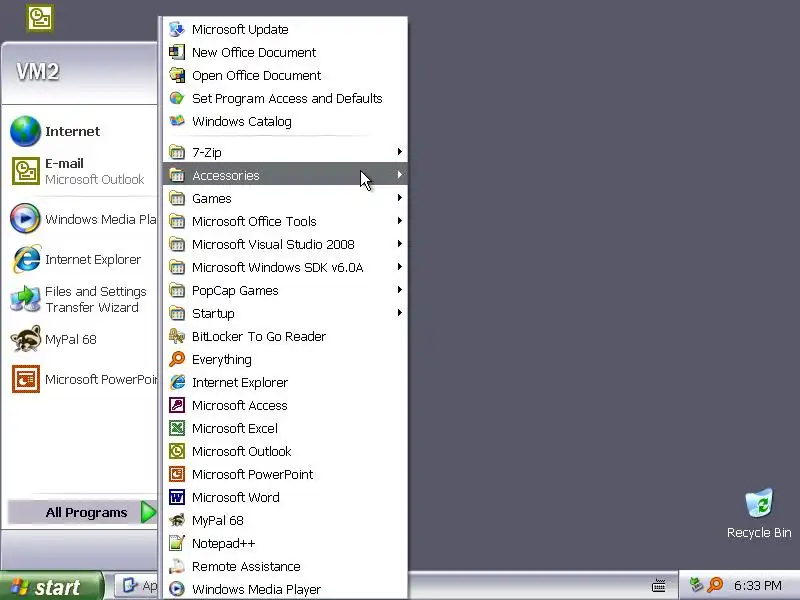This screenshot has height=600, width=800.
Task: Click the Everything magnifier tray icon
Action: coord(715,585)
